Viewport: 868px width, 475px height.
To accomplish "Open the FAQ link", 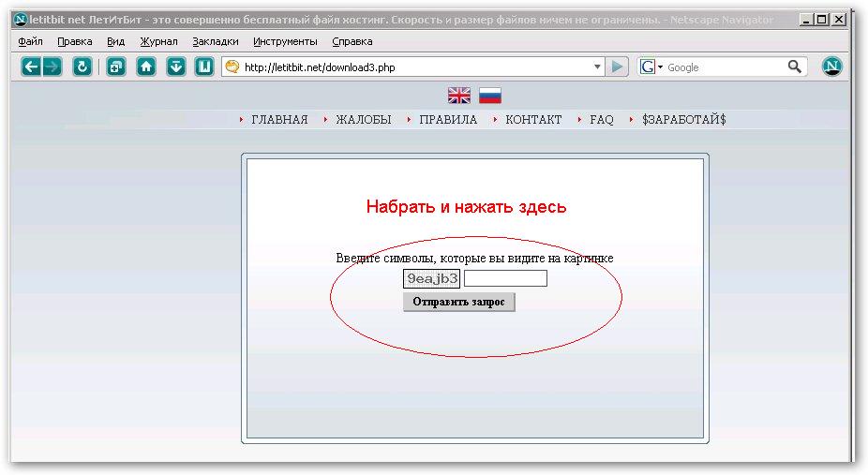I will pos(601,119).
